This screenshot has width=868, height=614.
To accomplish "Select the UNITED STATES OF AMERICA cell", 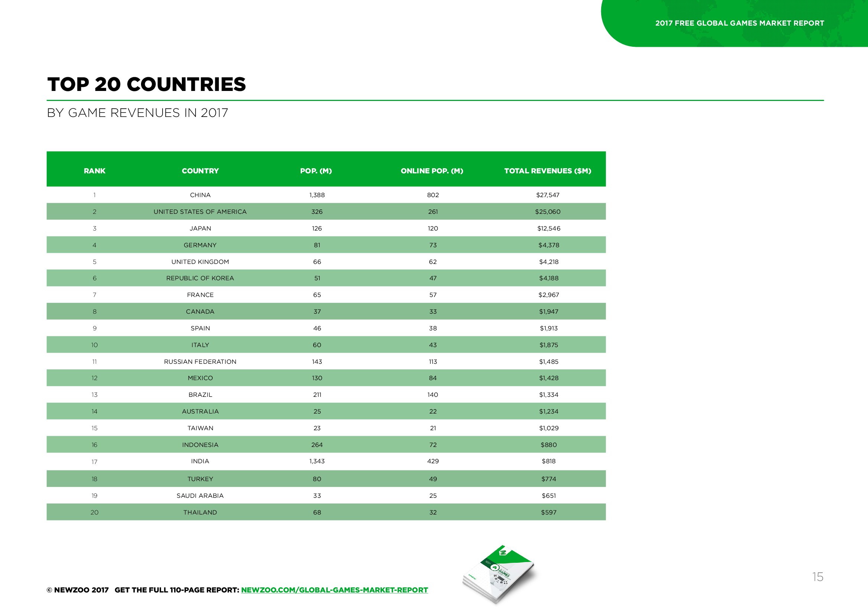I will point(200,212).
